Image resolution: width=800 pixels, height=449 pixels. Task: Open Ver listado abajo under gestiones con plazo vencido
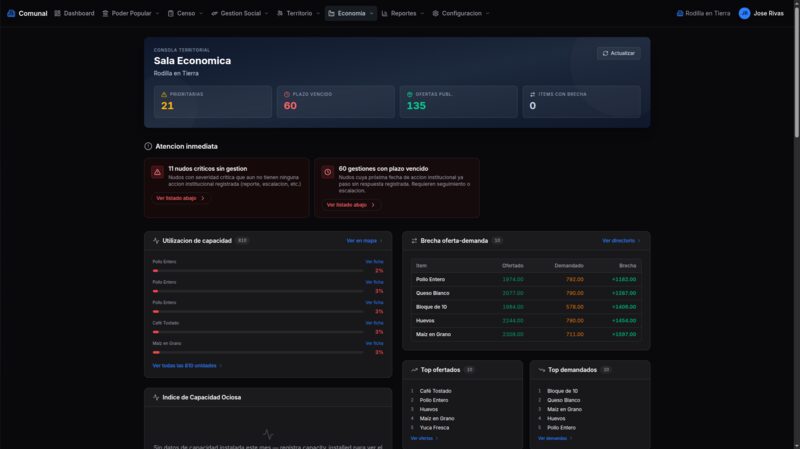point(351,205)
